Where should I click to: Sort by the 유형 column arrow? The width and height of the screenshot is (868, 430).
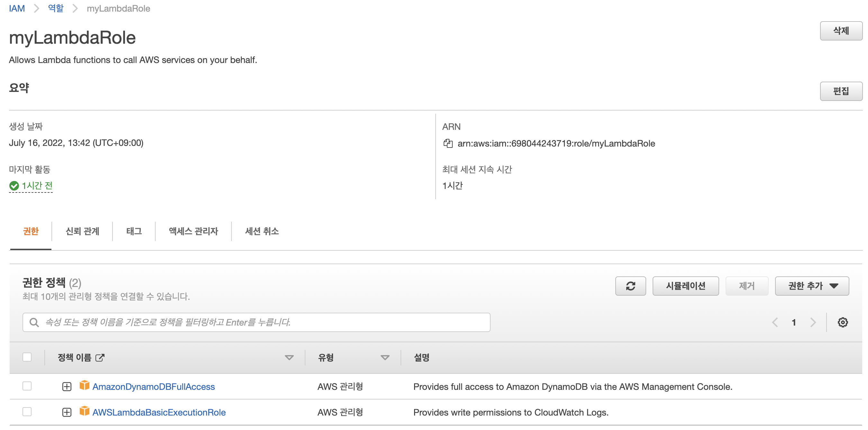(385, 358)
